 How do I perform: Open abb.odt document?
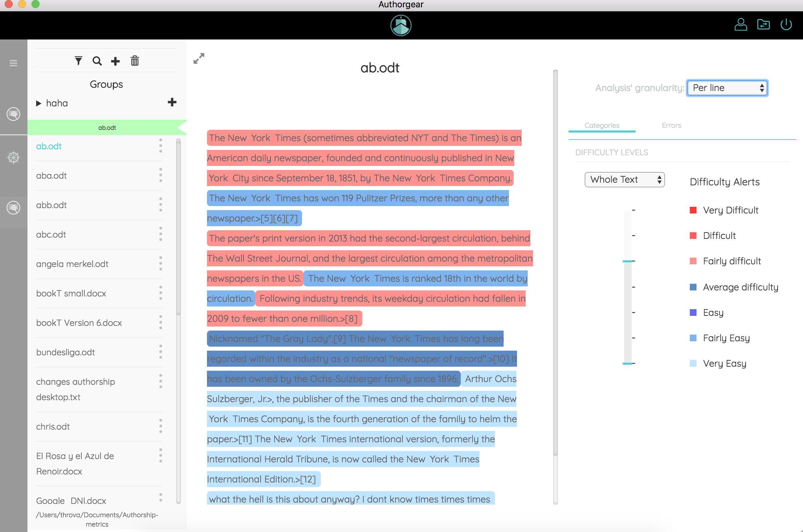[51, 205]
